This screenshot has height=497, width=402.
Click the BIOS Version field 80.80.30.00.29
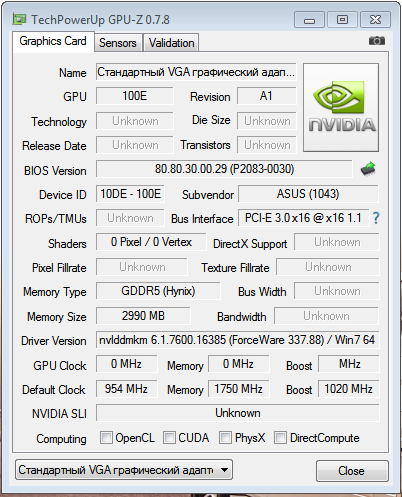coord(224,169)
